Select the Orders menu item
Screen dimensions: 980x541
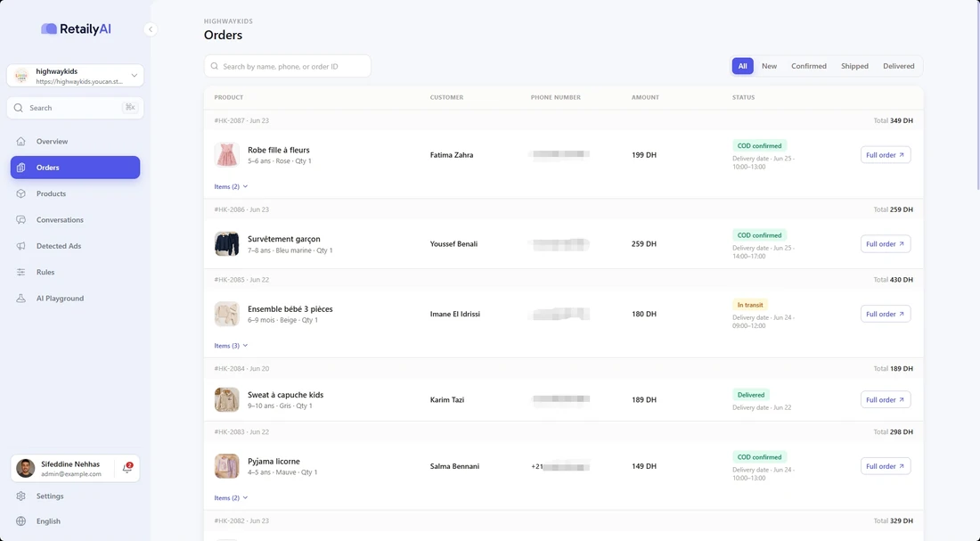[x=75, y=168]
